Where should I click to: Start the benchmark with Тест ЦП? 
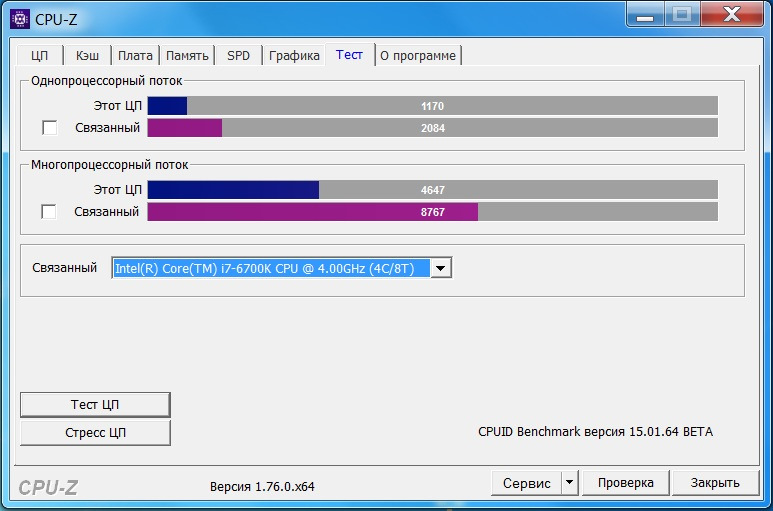[95, 405]
